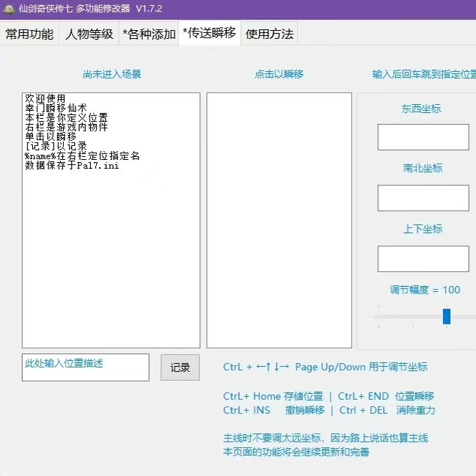Viewport: 476px width, 476px height.
Task: Click the 调节幅度 = 100 label
Action: pos(425,290)
